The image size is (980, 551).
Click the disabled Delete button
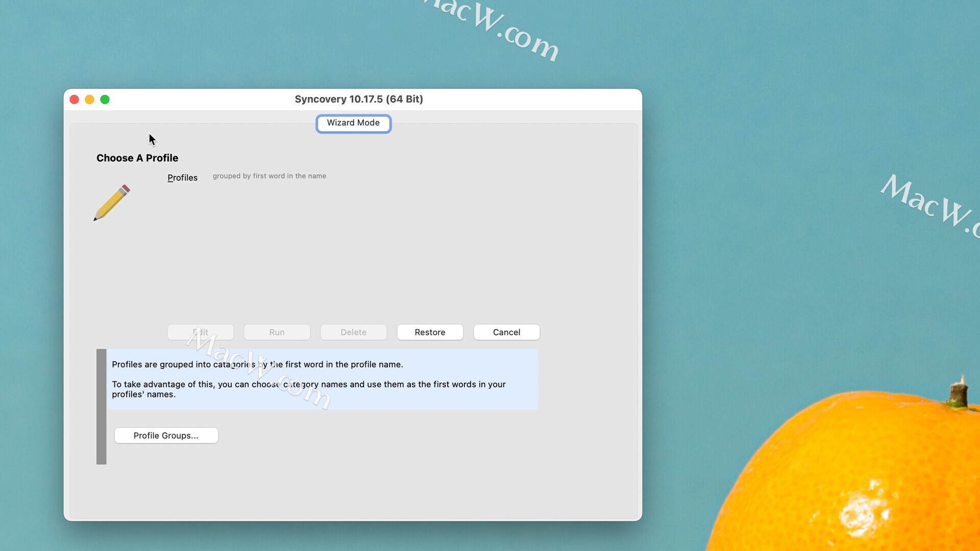point(354,332)
